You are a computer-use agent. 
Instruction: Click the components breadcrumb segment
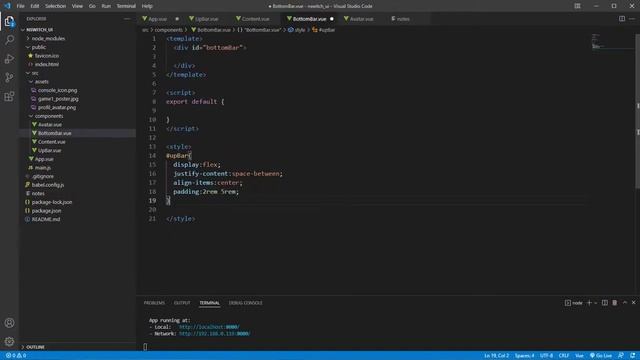pyautogui.click(x=169, y=30)
